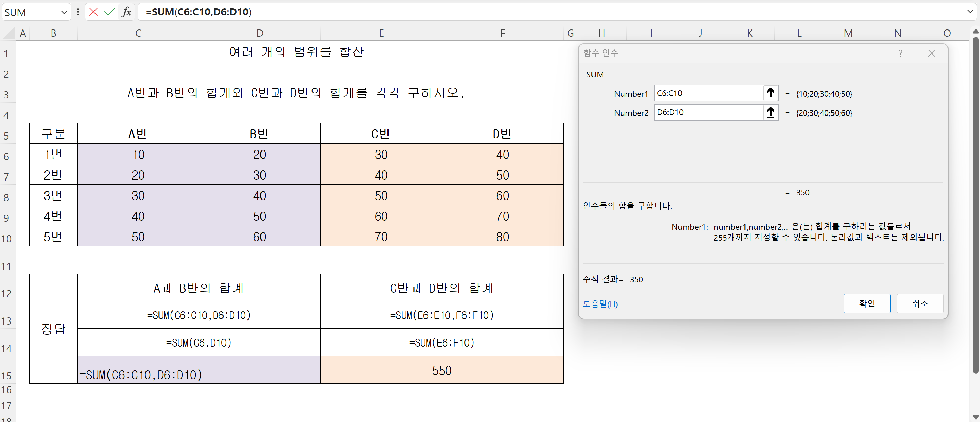Open the SUM Name Box dropdown
Viewport: 980px width, 422px height.
[64, 12]
